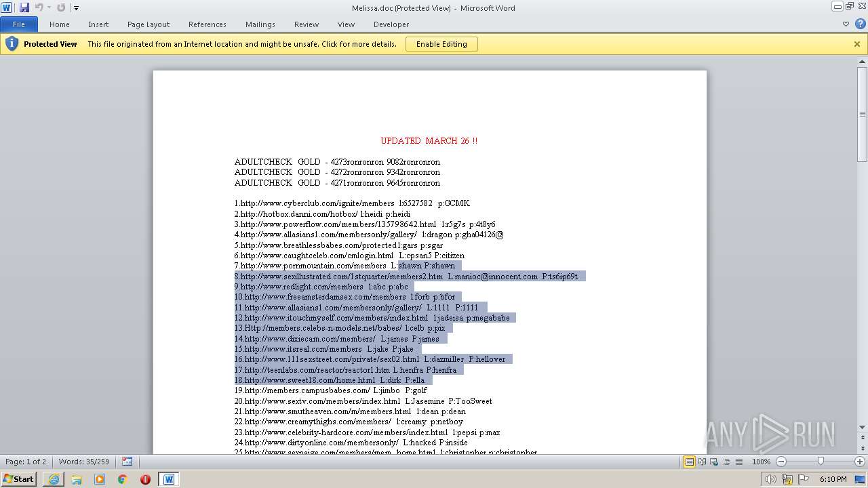Click line 1 cyberclub.com entry

(x=352, y=203)
